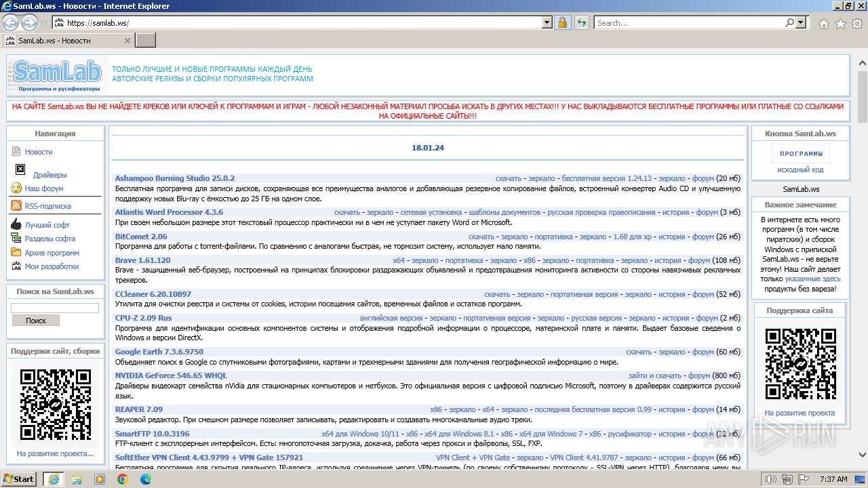This screenshot has height=488, width=868.
Task: Click the site search text field
Action: coord(55,308)
